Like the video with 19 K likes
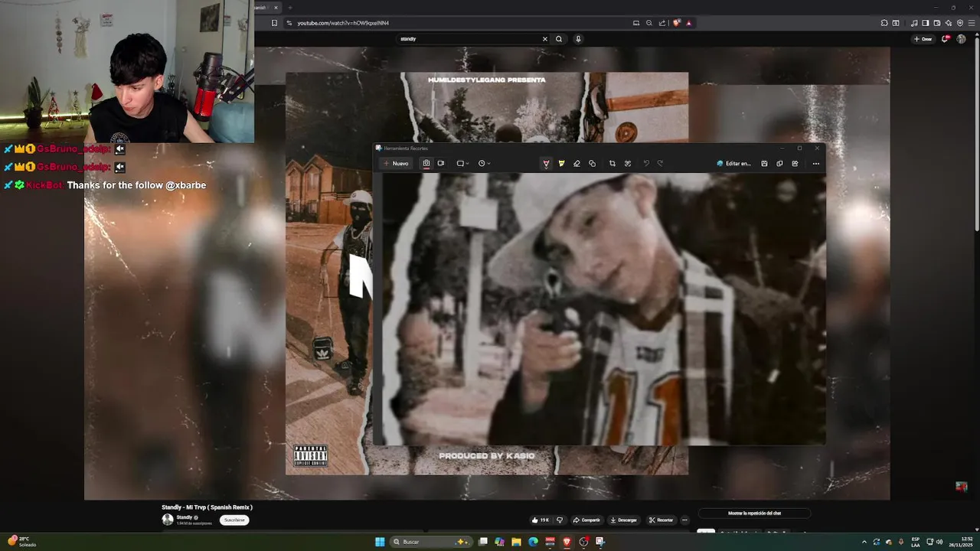 541,520
